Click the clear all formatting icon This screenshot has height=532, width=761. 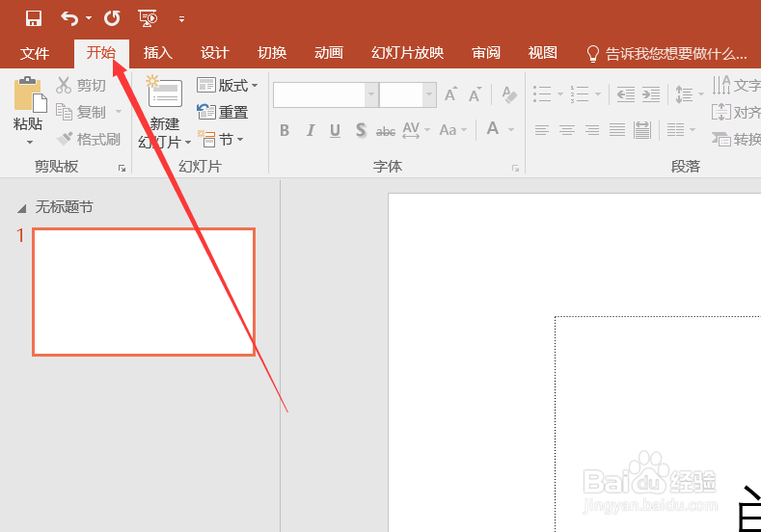coord(509,94)
